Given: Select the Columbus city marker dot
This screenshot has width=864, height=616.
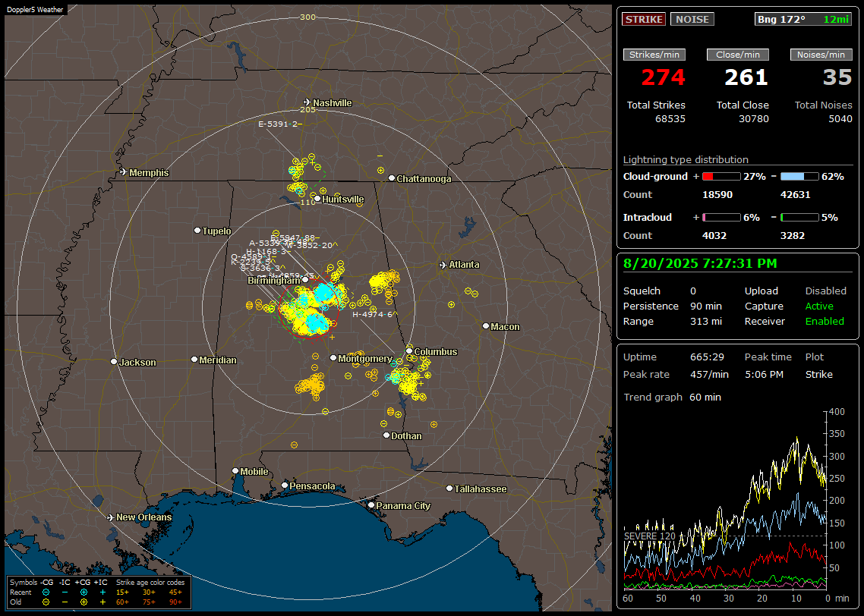Looking at the screenshot, I should pos(409,350).
